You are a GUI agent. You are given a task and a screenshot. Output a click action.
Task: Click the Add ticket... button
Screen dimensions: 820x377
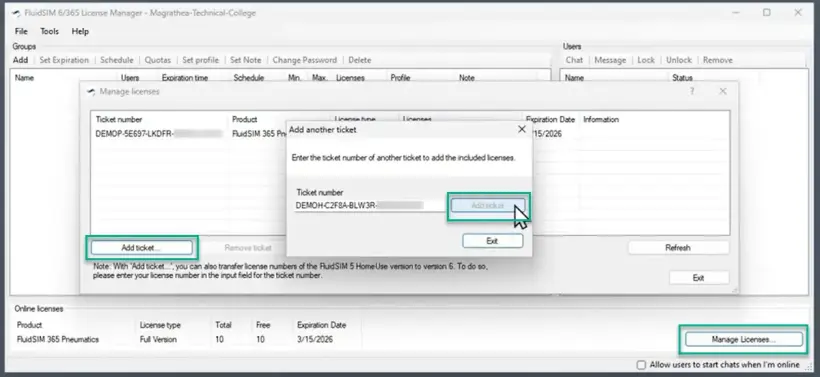point(141,247)
